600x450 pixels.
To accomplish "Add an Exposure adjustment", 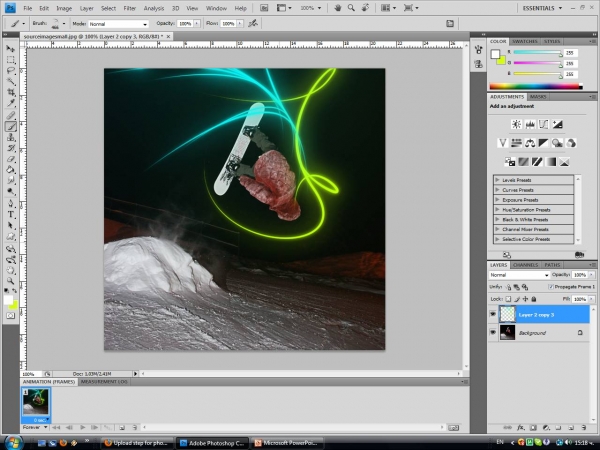I will pyautogui.click(x=557, y=124).
